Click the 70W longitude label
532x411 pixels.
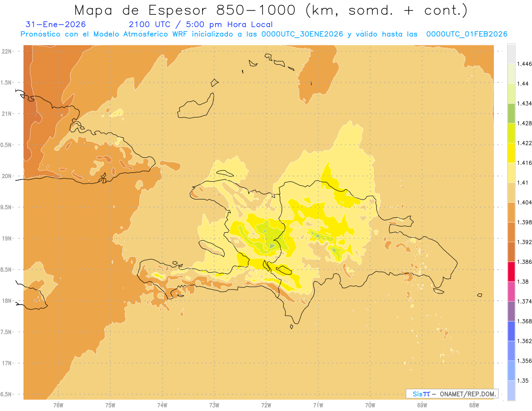tap(370, 405)
